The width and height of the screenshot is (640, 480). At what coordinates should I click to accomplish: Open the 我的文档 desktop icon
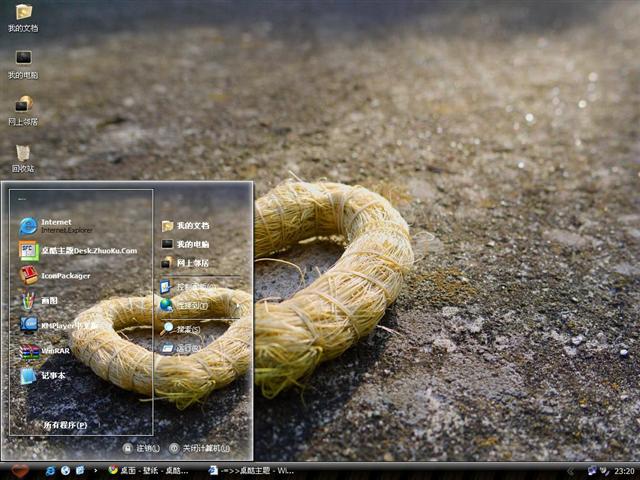(x=23, y=18)
